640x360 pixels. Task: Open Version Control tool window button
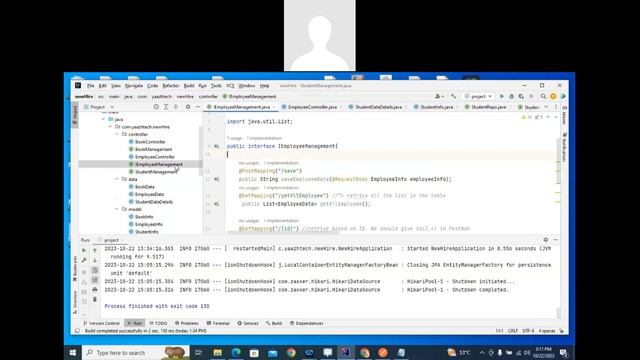[102, 323]
